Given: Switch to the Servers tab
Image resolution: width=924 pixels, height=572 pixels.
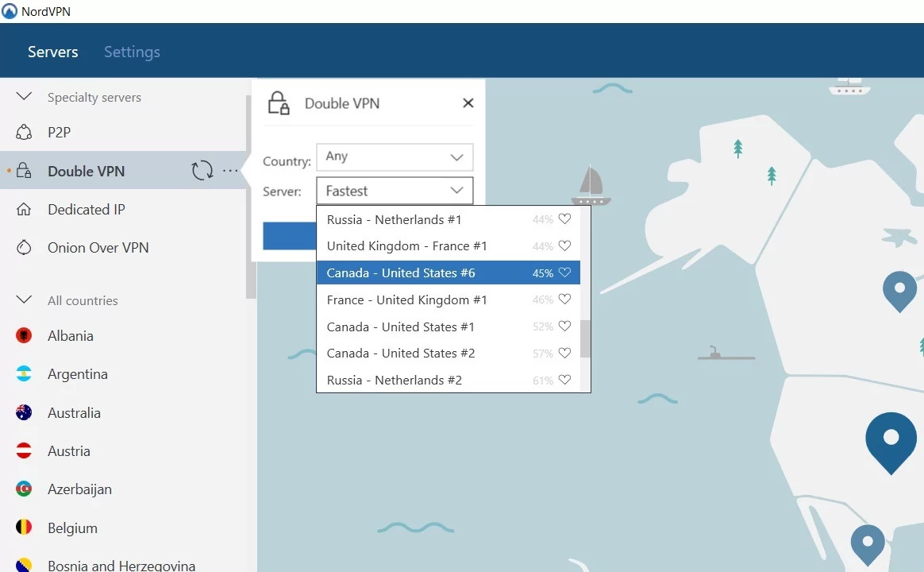Looking at the screenshot, I should coord(53,52).
